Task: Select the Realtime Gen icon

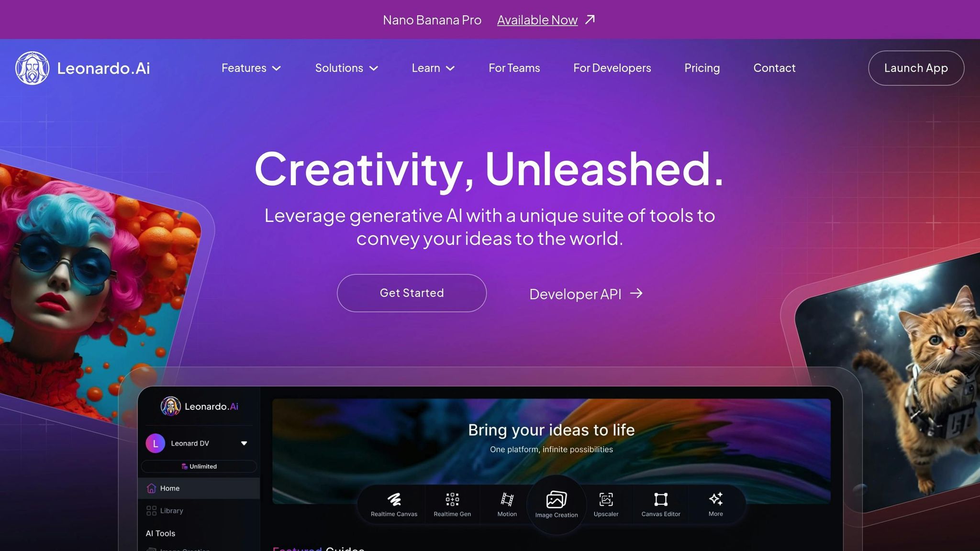Action: (x=452, y=500)
